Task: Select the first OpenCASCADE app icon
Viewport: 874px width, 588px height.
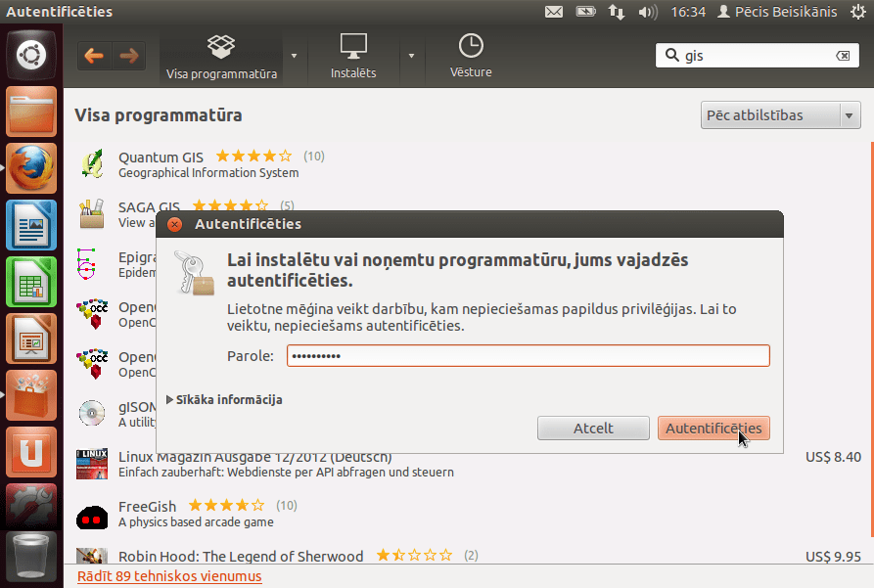Action: 92,314
